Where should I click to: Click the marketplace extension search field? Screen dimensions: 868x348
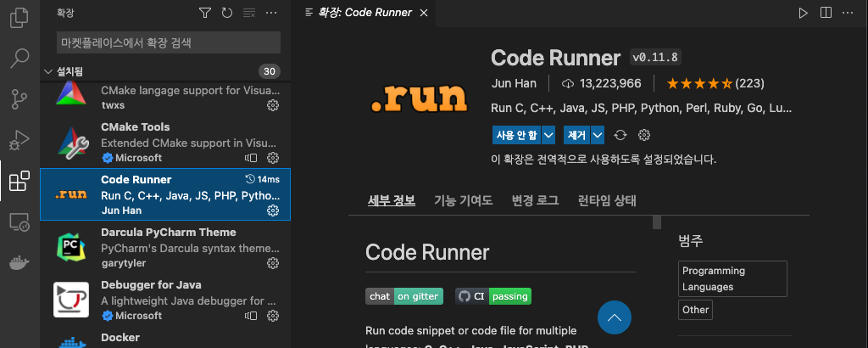(169, 42)
